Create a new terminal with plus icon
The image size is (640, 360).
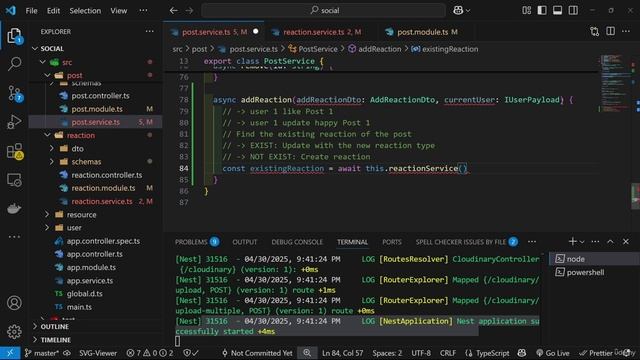tap(573, 242)
